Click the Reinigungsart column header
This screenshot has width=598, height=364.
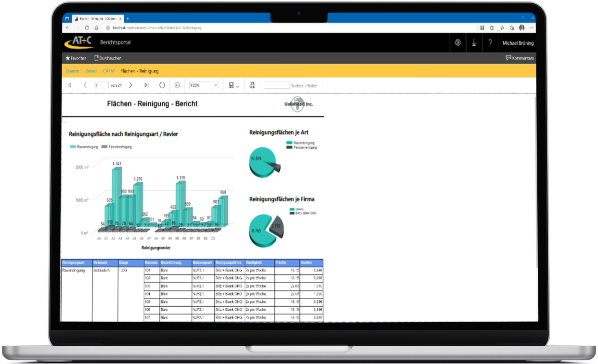(77, 263)
